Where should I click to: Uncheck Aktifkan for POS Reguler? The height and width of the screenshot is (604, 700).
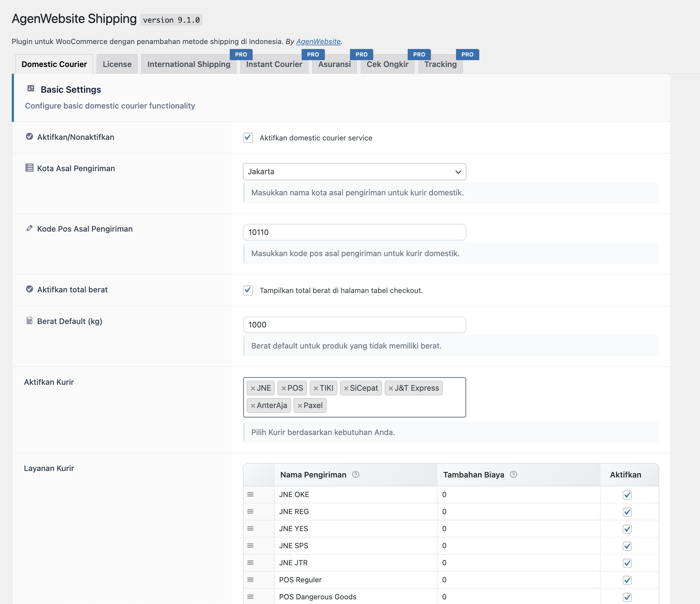[627, 580]
